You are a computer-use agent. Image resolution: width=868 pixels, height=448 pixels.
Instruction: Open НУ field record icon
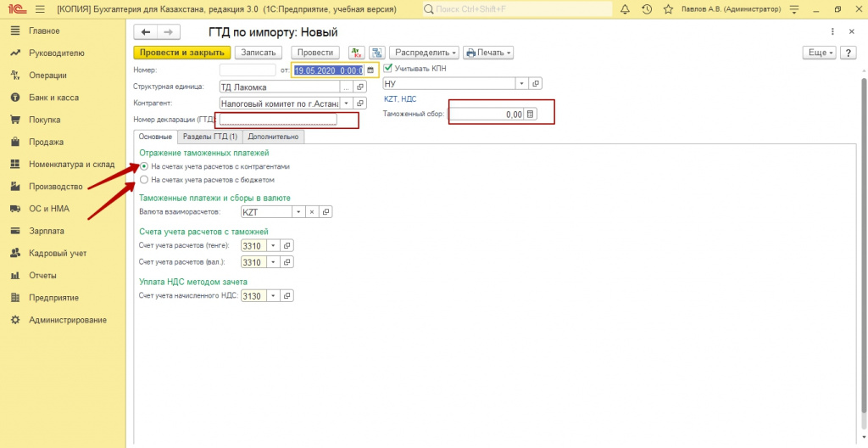[x=536, y=83]
